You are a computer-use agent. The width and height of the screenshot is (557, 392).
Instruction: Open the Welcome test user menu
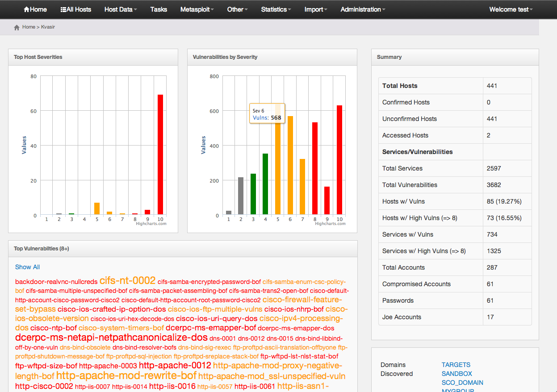click(x=511, y=9)
